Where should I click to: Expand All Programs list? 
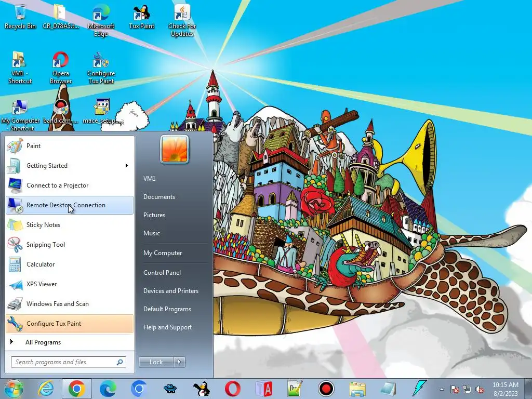[70, 342]
